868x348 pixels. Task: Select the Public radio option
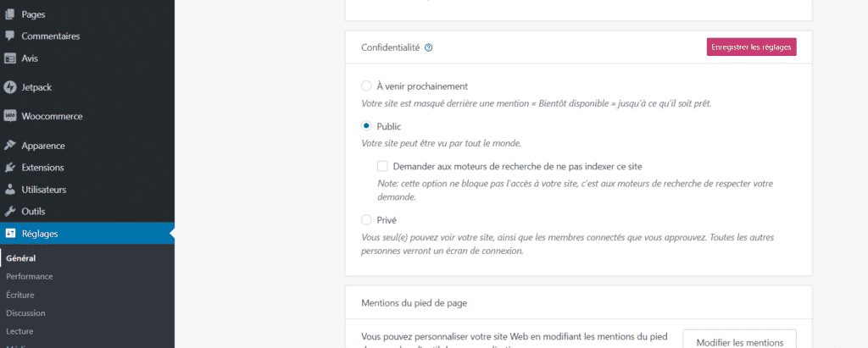(x=366, y=126)
